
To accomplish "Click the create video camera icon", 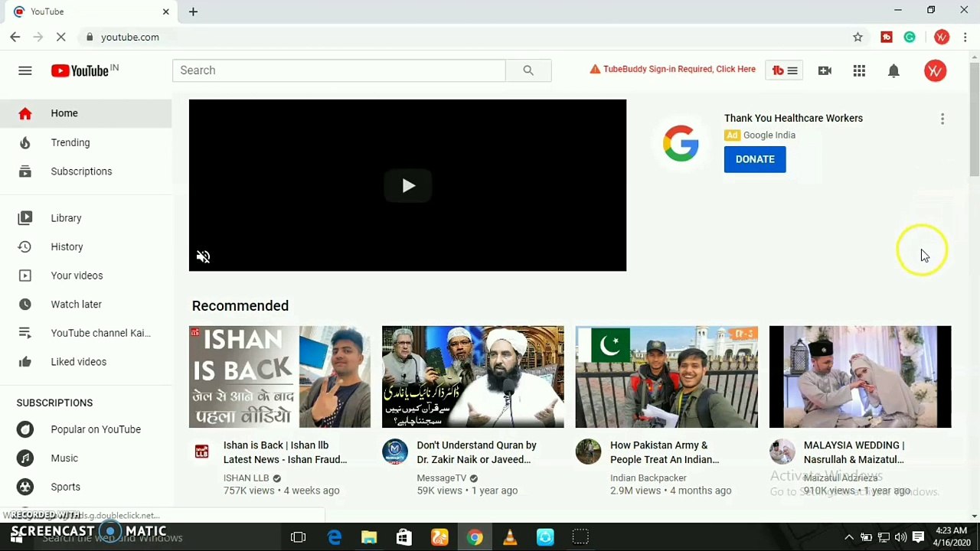I will click(x=825, y=70).
